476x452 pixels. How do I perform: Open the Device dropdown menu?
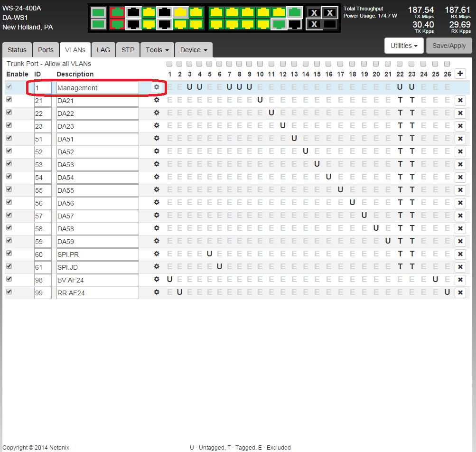click(x=194, y=50)
